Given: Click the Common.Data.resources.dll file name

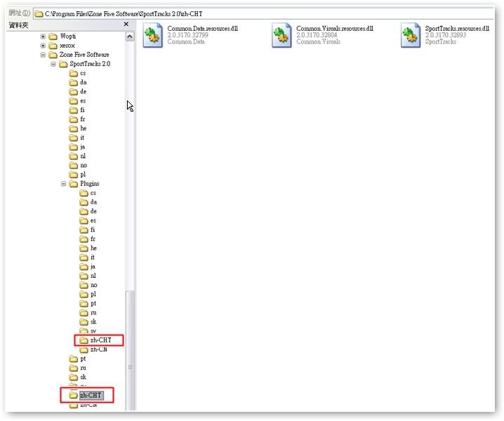Looking at the screenshot, I should 202,29.
